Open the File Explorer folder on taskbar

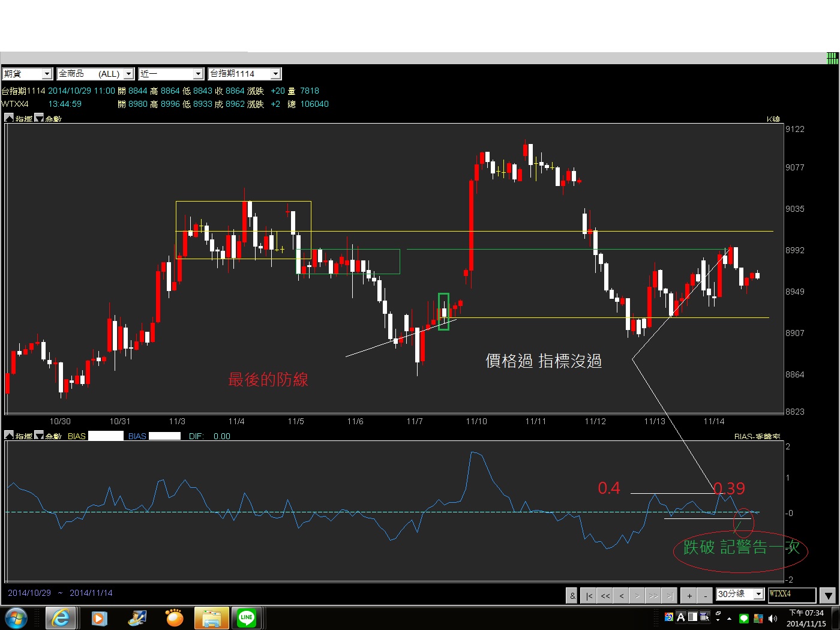pos(212,618)
